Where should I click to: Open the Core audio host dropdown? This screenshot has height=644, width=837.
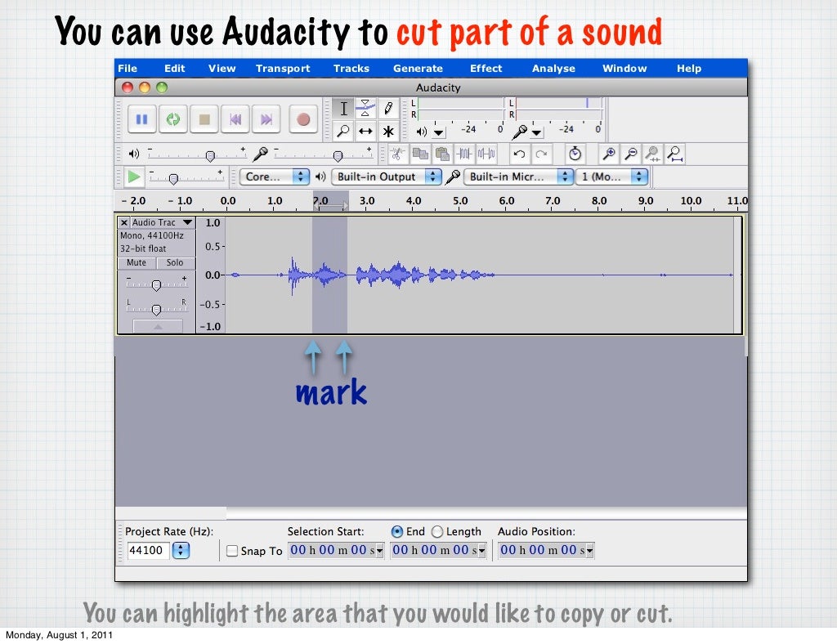click(275, 177)
